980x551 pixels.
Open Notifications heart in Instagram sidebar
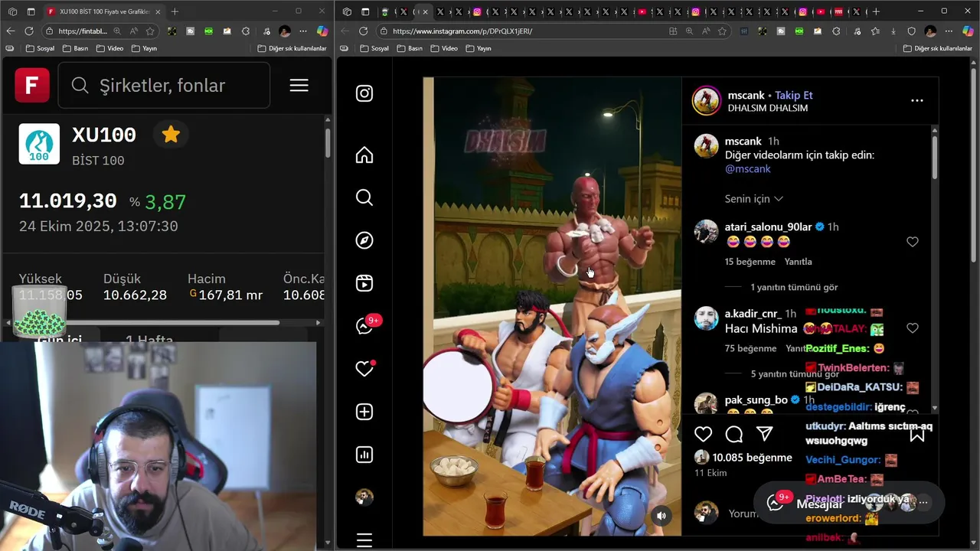point(364,369)
